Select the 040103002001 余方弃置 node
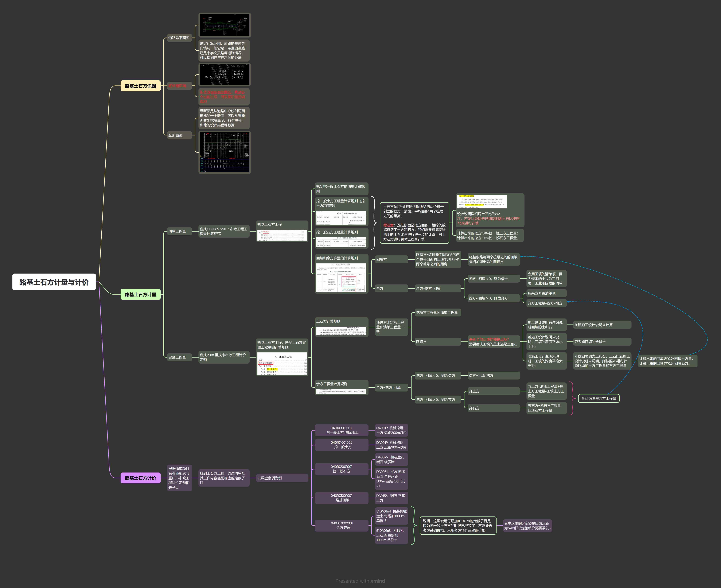 tap(341, 525)
